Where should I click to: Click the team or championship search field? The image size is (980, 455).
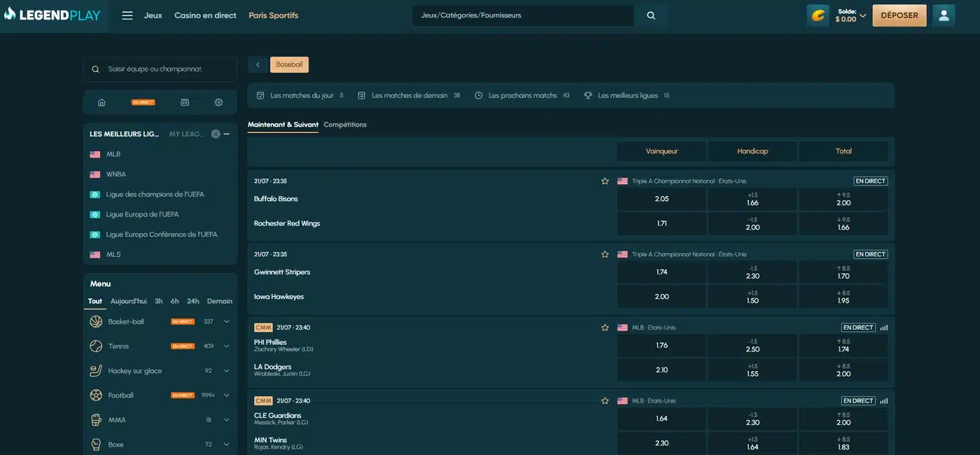160,69
